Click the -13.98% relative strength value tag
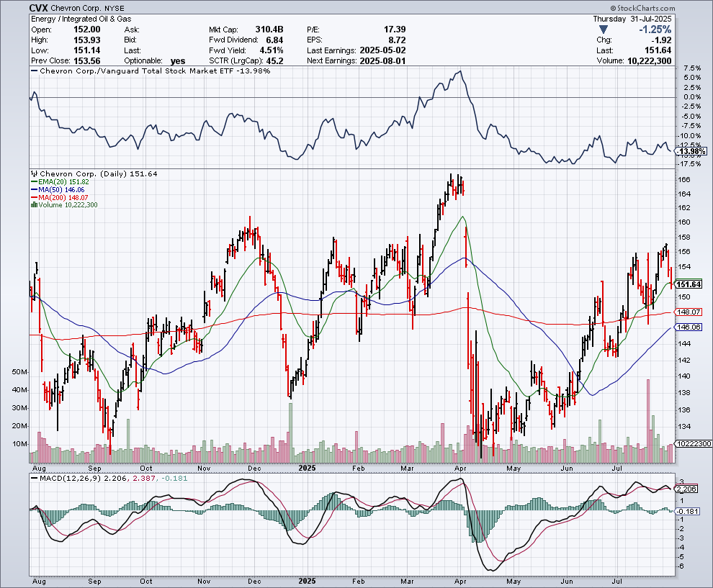713x588 pixels. pyautogui.click(x=691, y=151)
